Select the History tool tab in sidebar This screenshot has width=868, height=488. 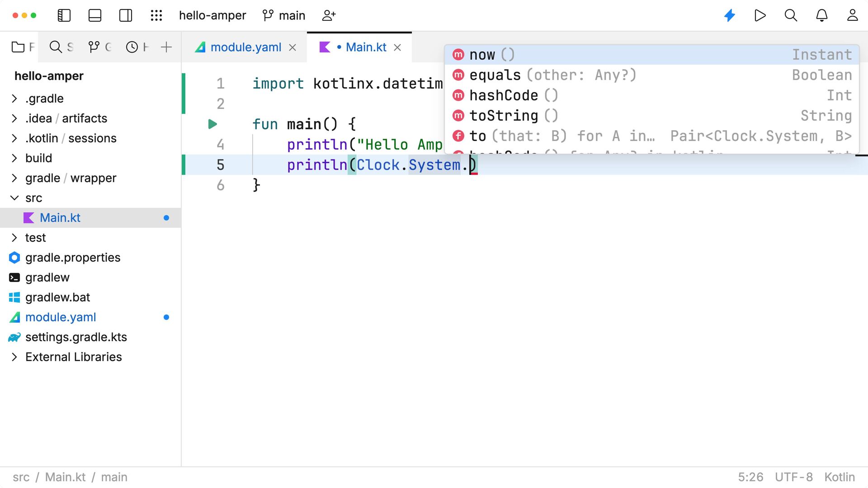click(137, 47)
